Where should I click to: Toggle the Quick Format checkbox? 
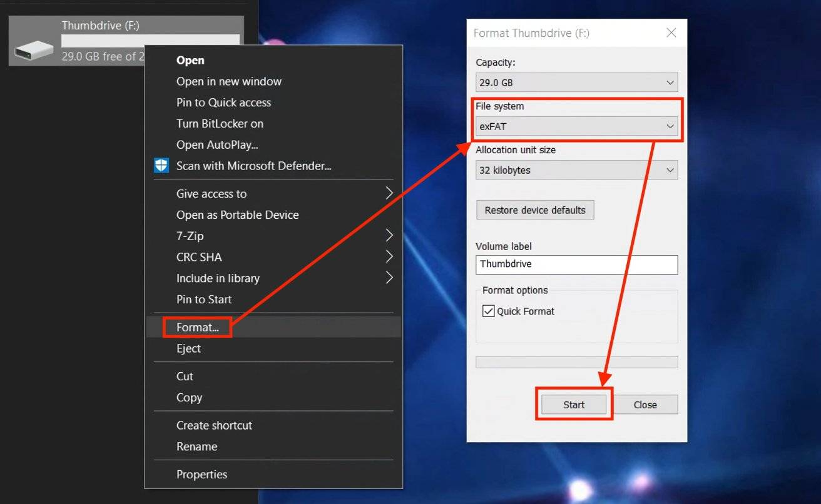[x=489, y=311]
